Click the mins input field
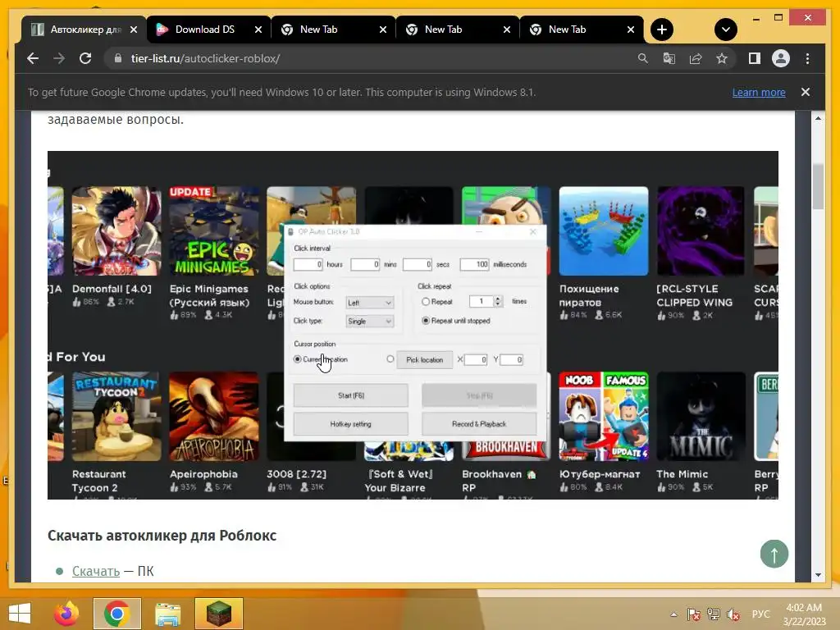This screenshot has width=840, height=630. [365, 264]
